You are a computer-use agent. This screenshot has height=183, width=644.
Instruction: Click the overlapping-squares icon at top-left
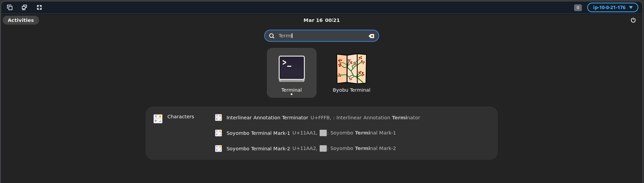click(x=10, y=7)
